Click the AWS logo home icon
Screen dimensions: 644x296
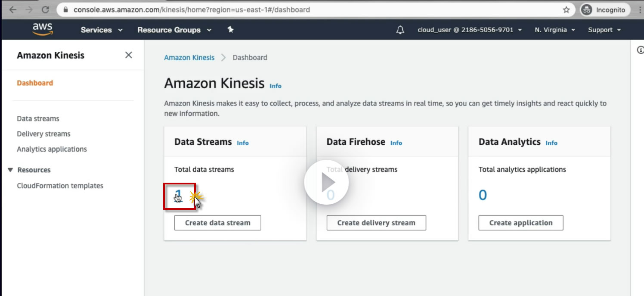[x=42, y=29]
